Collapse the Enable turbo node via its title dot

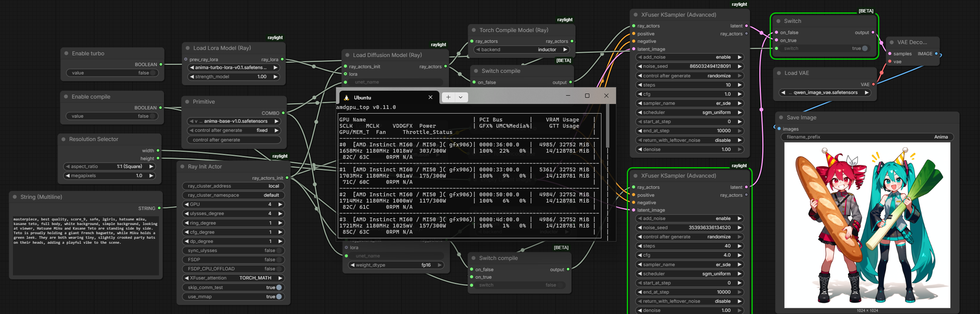tap(66, 53)
